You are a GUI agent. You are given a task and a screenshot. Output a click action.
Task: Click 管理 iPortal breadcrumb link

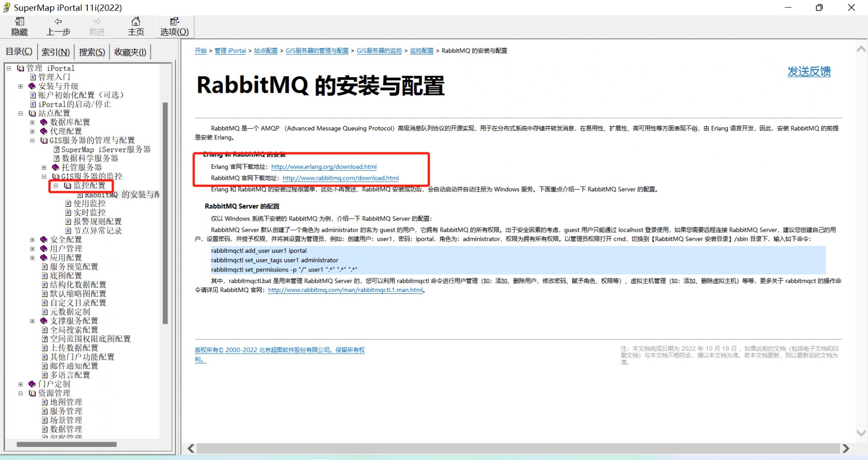(x=230, y=51)
